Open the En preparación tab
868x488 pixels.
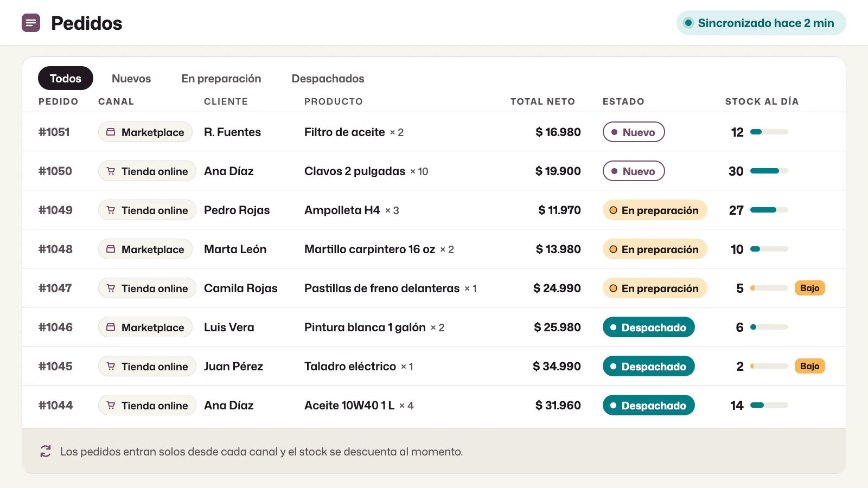pos(221,78)
